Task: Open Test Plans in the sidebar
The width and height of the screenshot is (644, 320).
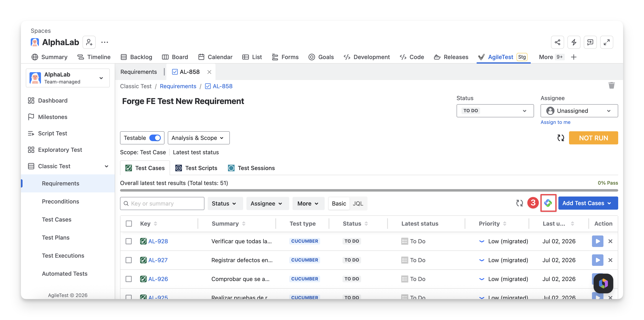Action: tap(56, 238)
